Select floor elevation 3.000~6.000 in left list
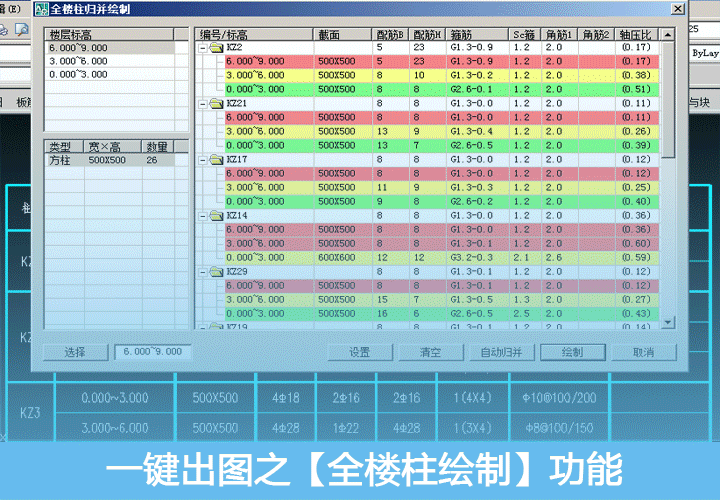Image resolution: width=720 pixels, height=500 pixels. click(x=80, y=61)
